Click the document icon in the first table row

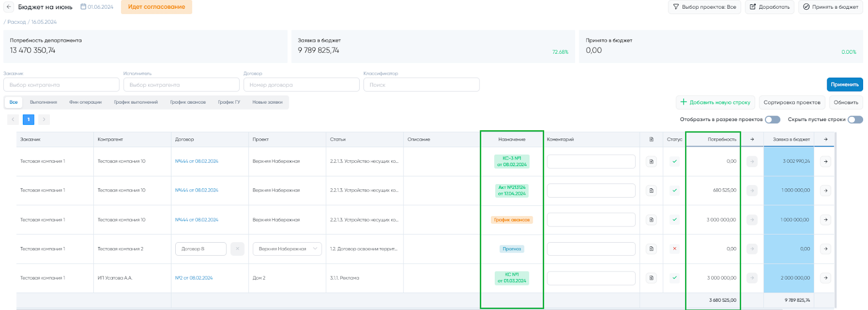[x=652, y=161]
